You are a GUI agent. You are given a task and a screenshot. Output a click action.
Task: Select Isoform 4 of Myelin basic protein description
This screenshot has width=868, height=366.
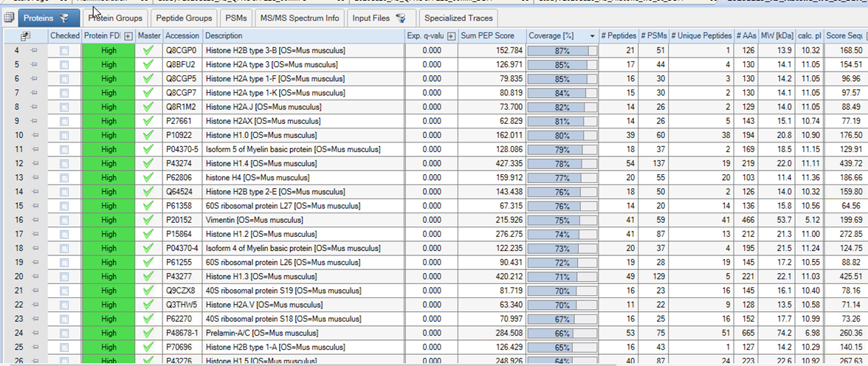(x=303, y=249)
